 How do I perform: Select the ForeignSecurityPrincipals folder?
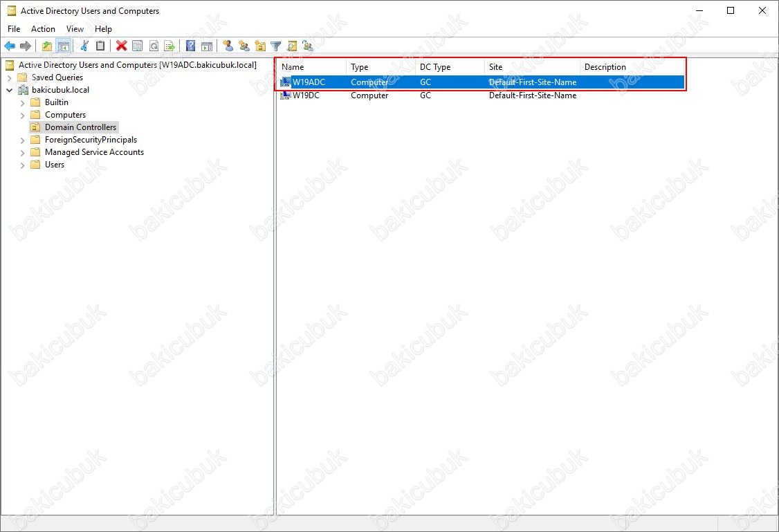tap(91, 140)
